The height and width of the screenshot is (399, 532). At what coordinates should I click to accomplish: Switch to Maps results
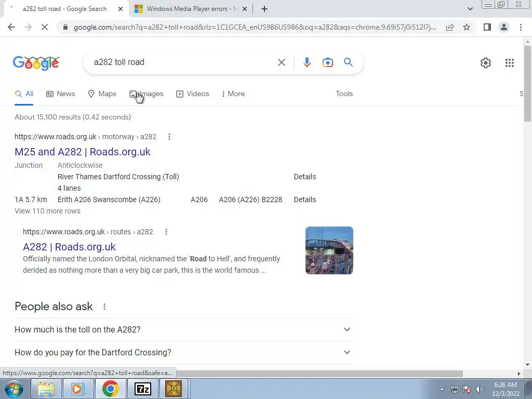click(x=102, y=94)
